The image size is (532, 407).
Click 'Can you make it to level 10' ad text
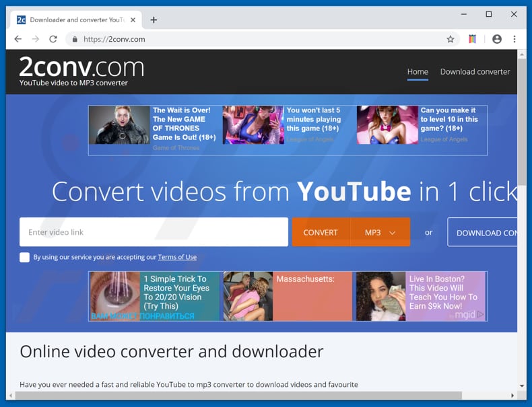click(449, 119)
